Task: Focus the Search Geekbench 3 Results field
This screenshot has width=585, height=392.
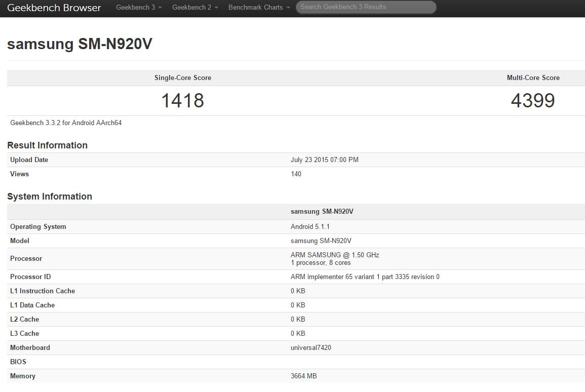Action: 366,7
